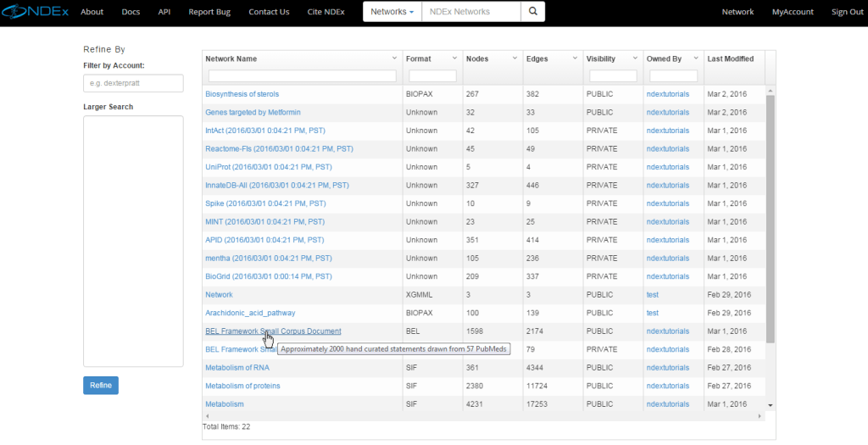Open the Biosynthesis of sterols network

242,94
